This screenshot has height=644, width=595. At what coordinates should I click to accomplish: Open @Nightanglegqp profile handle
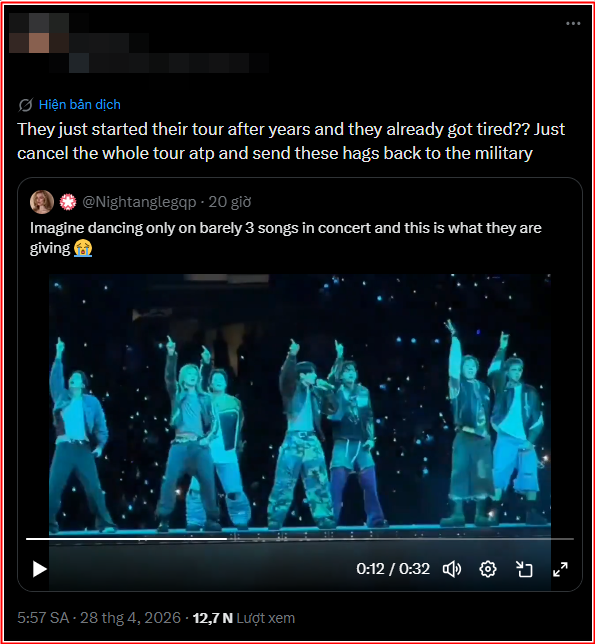(x=139, y=202)
